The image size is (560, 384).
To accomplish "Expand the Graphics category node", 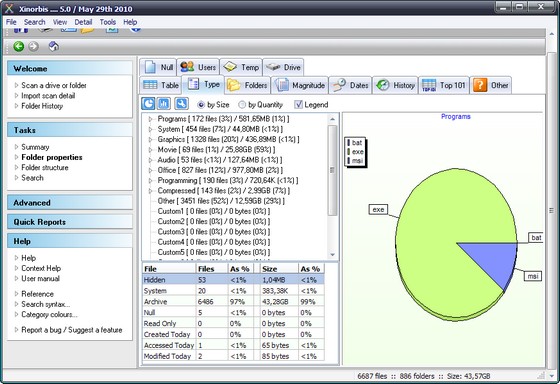I will click(151, 140).
